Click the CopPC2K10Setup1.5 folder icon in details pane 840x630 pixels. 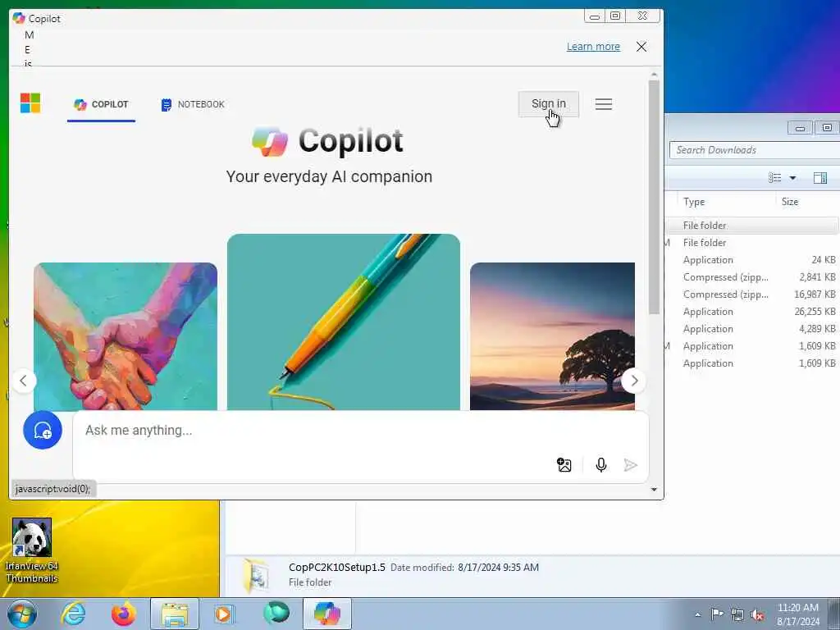(x=256, y=576)
